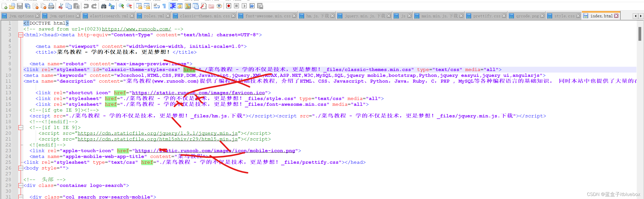Open the favicon.ico URL on line 13

point(198,93)
